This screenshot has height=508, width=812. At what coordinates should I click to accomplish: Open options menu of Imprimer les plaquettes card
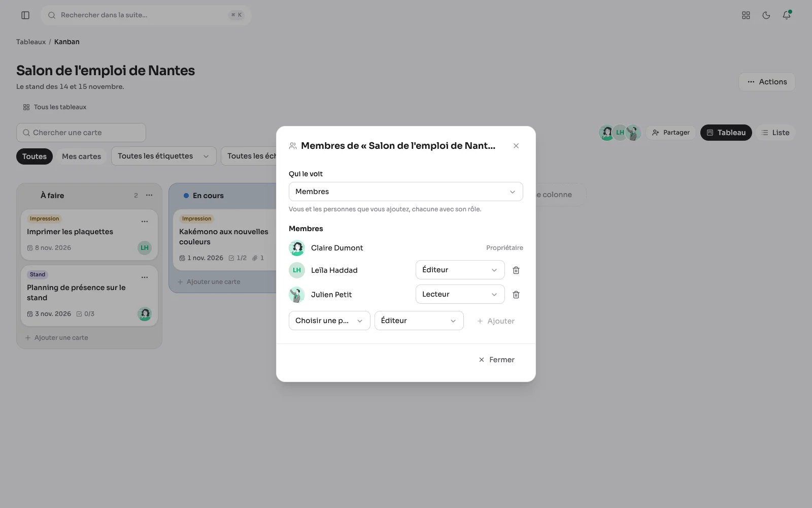tap(145, 221)
